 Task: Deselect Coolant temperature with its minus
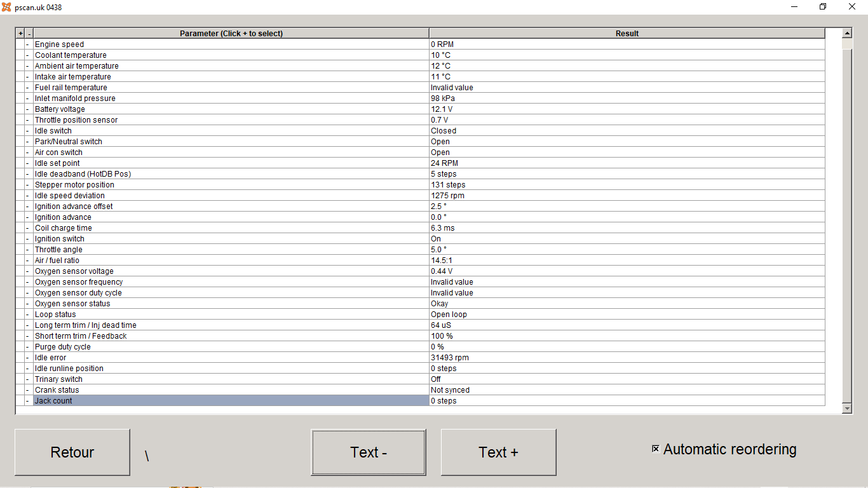tap(29, 55)
